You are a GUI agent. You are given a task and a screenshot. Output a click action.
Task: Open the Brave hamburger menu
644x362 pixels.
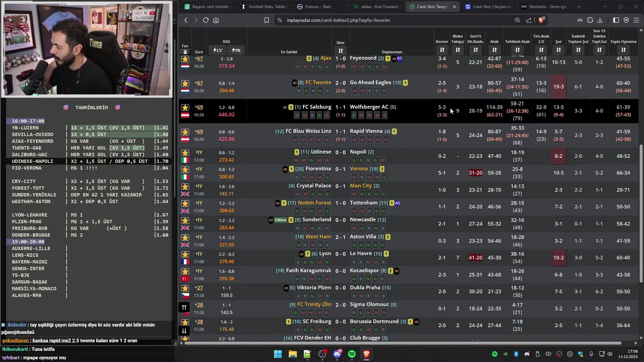636,20
